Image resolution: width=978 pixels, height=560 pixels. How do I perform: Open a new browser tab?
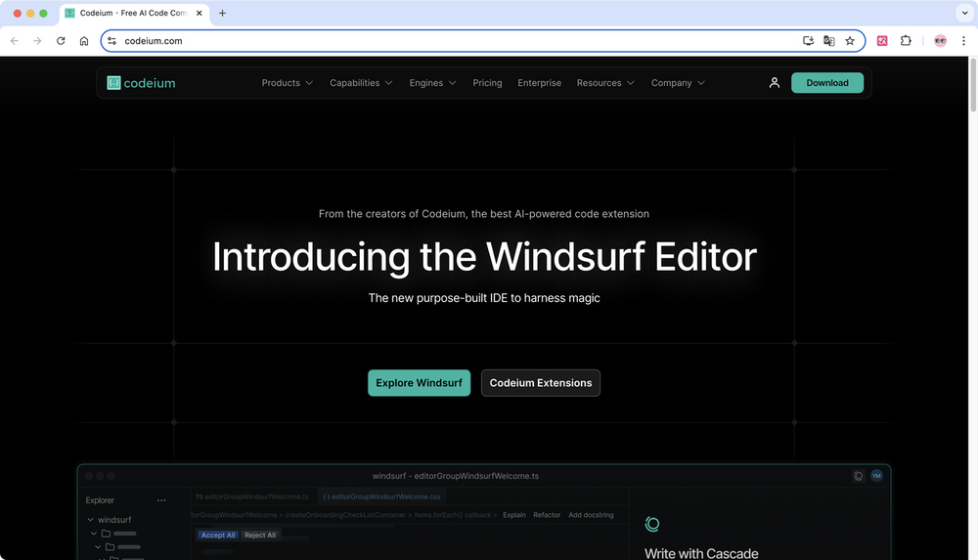tap(222, 14)
